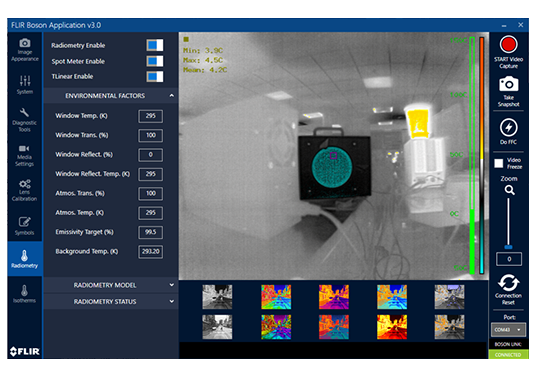
Task: Select the white-hot grayscale palette thumbnail
Action: [217, 297]
